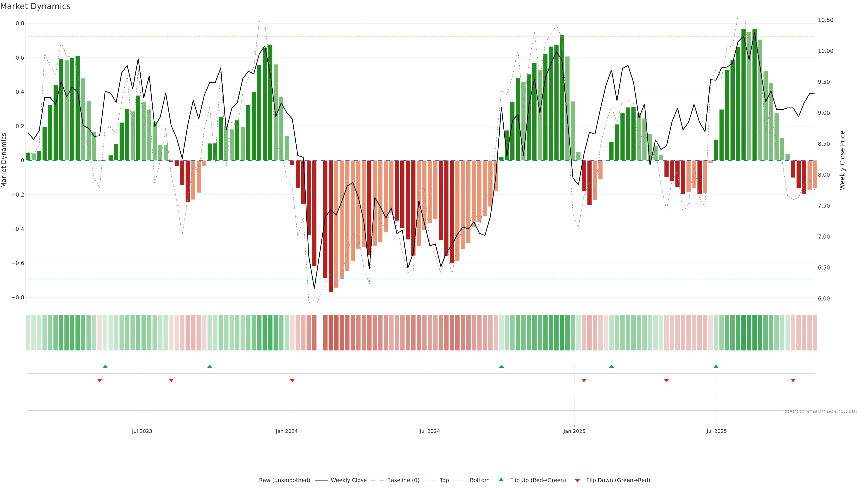Click the green triangle icon in the legend

point(501,480)
